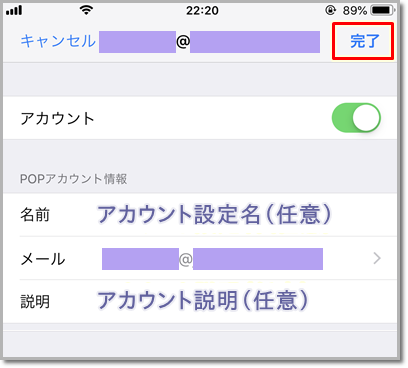Tap the 22:20 clock in the status bar

(202, 11)
